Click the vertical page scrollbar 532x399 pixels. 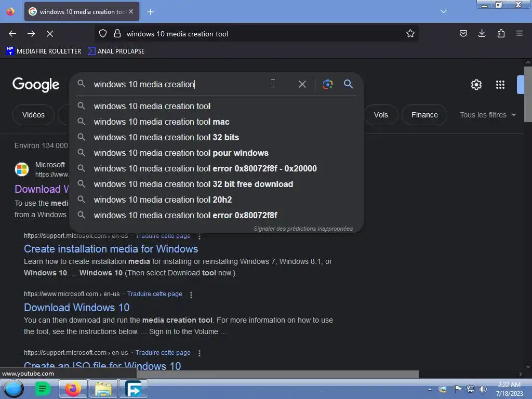pos(528,95)
